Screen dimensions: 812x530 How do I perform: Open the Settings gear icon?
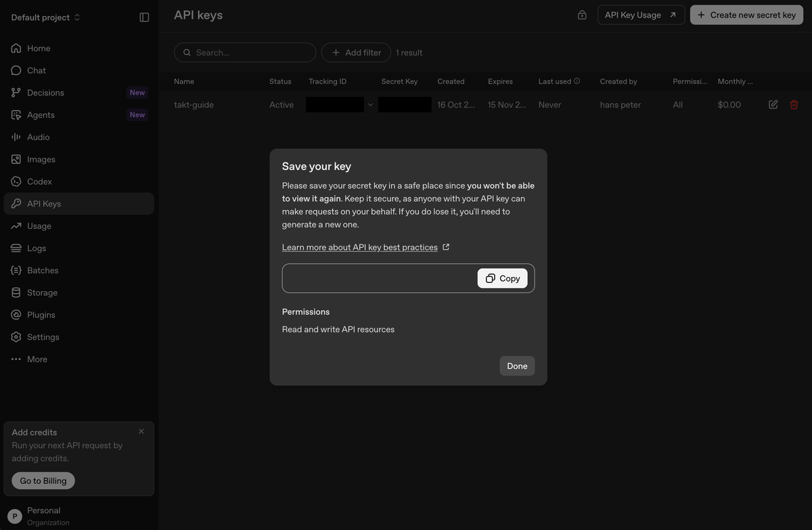[16, 337]
